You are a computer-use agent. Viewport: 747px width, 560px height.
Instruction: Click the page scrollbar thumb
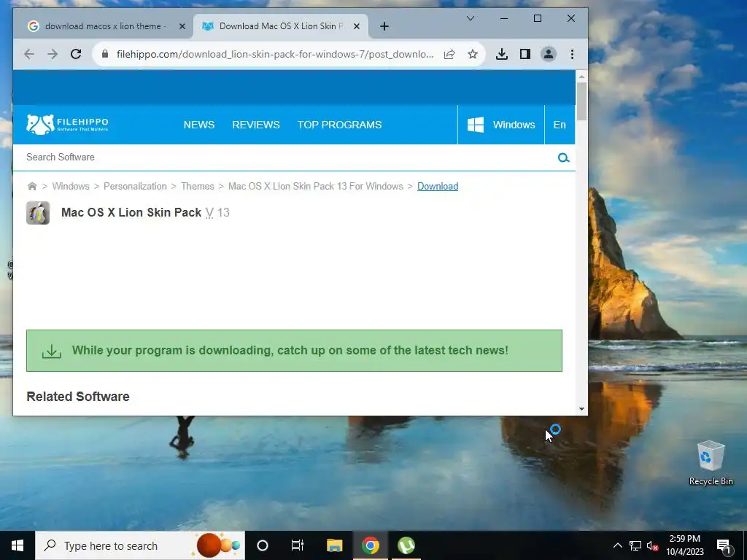pyautogui.click(x=581, y=101)
